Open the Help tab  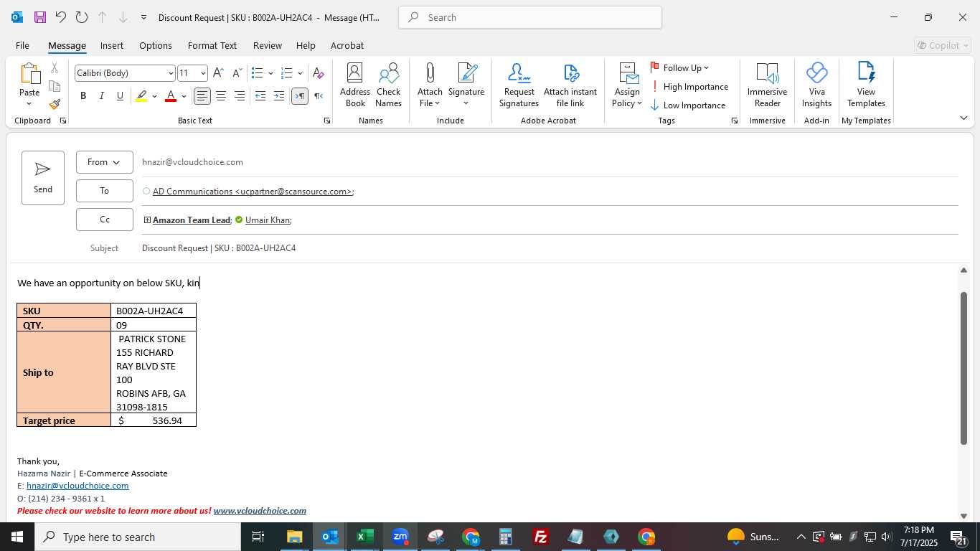pos(306,45)
